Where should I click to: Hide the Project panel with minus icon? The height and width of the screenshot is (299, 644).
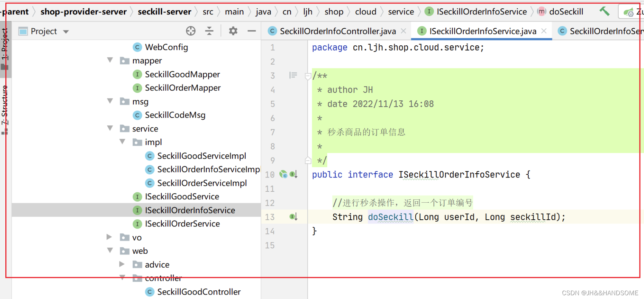coord(252,31)
